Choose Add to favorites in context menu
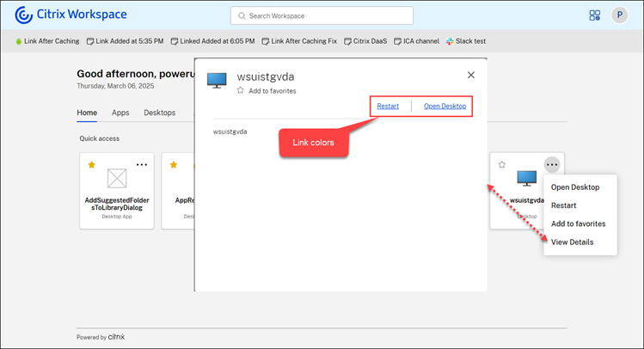This screenshot has height=349, width=644. coord(579,223)
